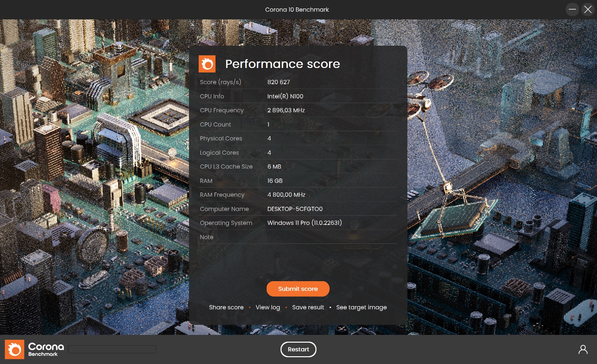Select the Windows 11 Pro (11.0.22631) text
597x364 pixels.
(304, 223)
